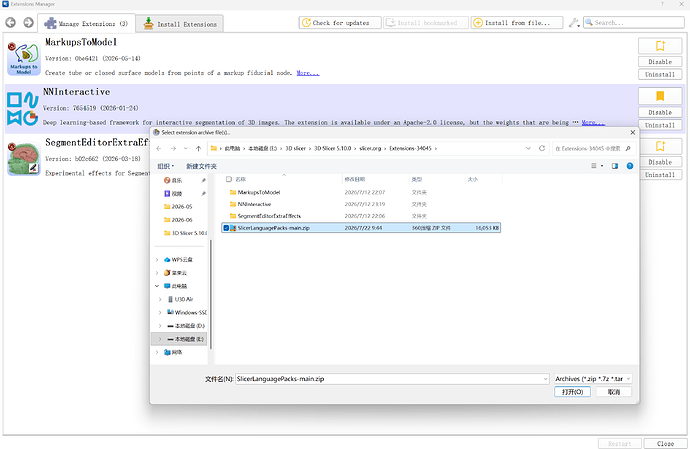Select the SlicerLanguagePacks-main.zip file
The height and width of the screenshot is (449, 690).
tap(361, 228)
